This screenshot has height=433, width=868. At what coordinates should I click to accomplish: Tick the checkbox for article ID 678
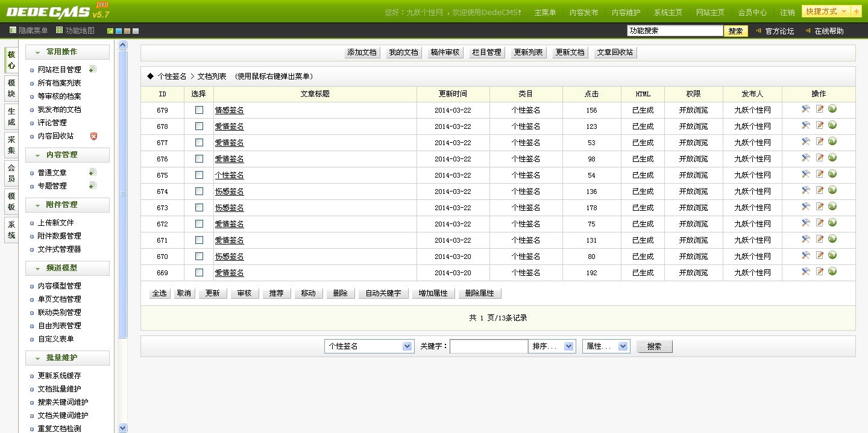click(x=199, y=126)
